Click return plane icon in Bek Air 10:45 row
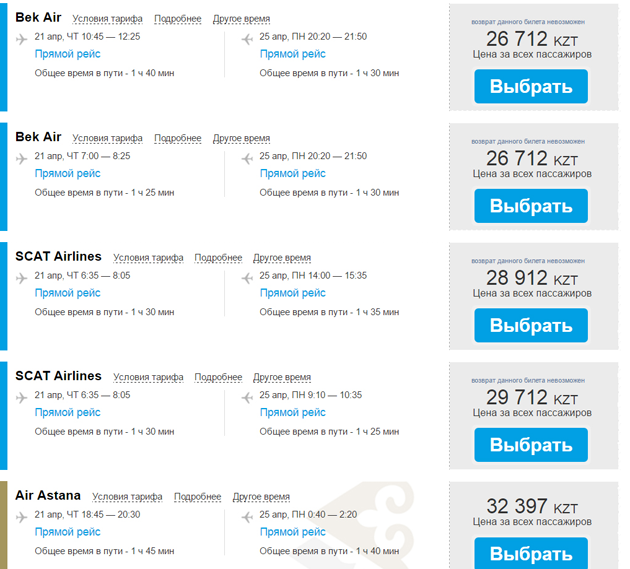 tap(247, 39)
